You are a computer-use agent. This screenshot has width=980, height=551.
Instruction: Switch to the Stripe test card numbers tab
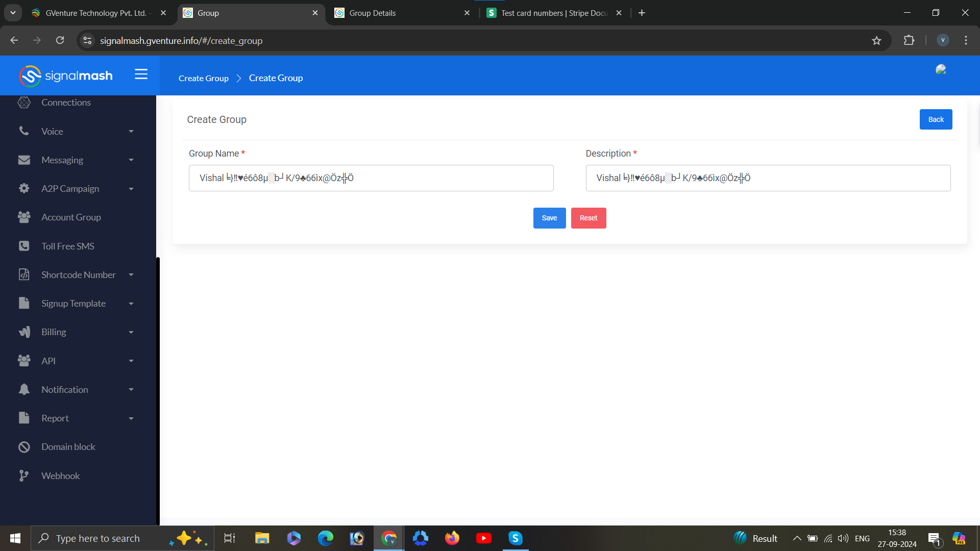point(554,13)
